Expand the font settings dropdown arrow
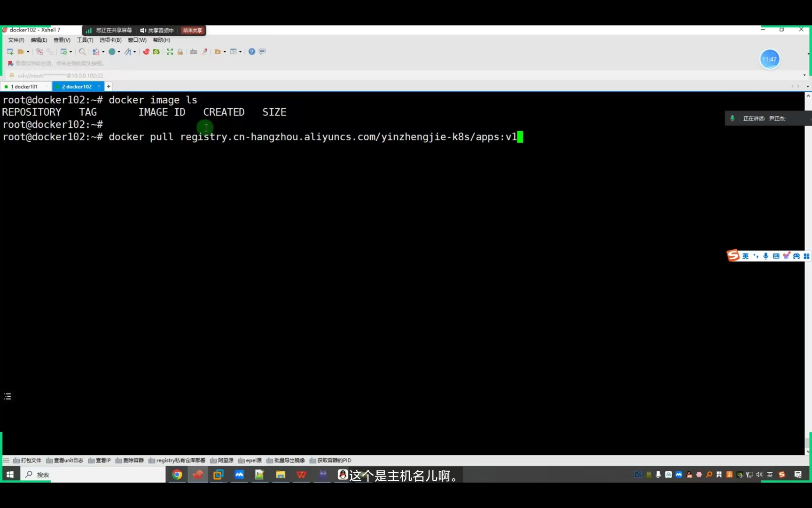 click(x=135, y=52)
